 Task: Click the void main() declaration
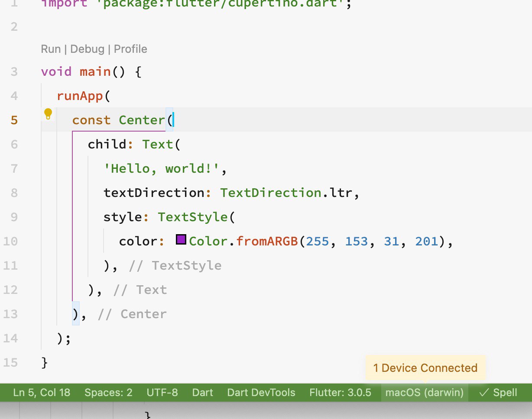pyautogui.click(x=83, y=71)
